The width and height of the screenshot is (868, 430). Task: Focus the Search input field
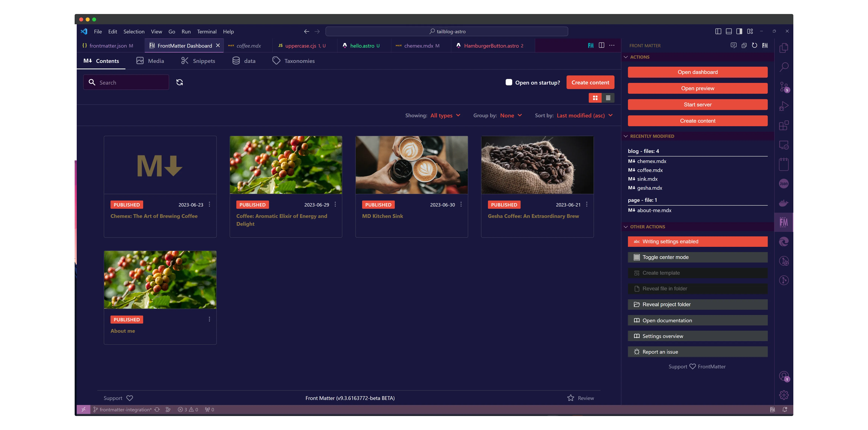(x=131, y=83)
